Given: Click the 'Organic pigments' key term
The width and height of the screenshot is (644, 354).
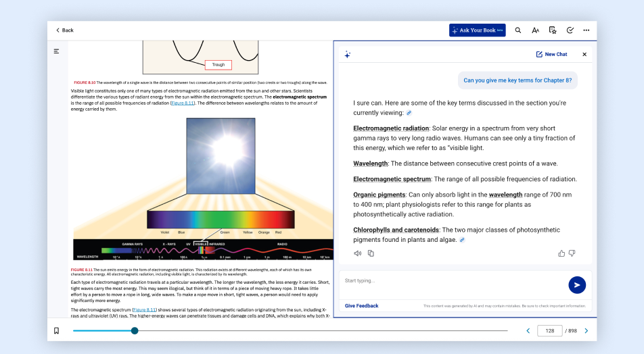Looking at the screenshot, I should [x=379, y=195].
